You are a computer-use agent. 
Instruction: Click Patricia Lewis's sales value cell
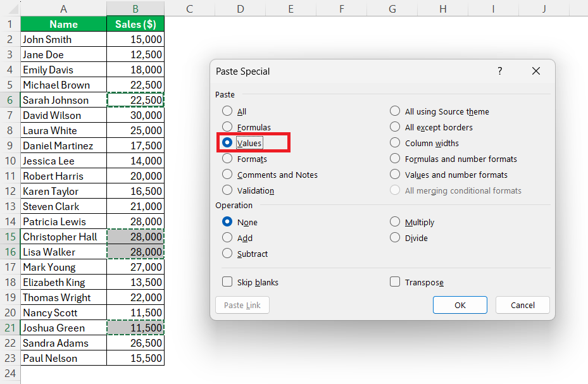135,221
